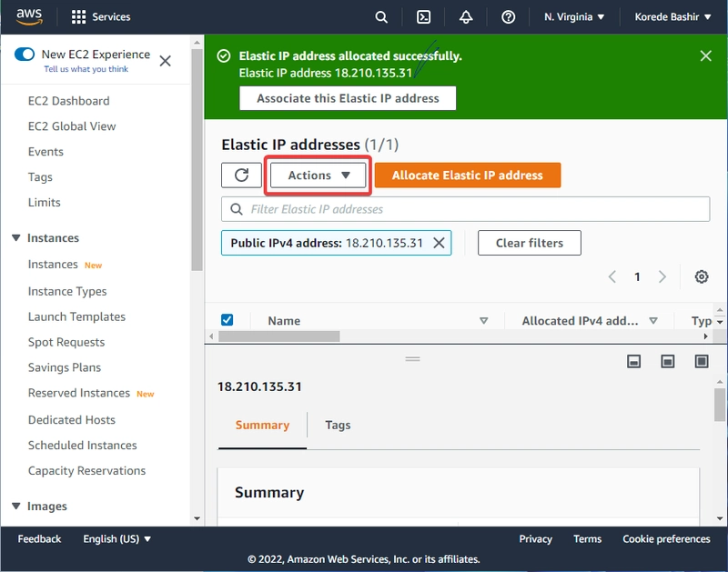The height and width of the screenshot is (572, 728).
Task: Open the Feedback link in the footer
Action: coord(39,539)
